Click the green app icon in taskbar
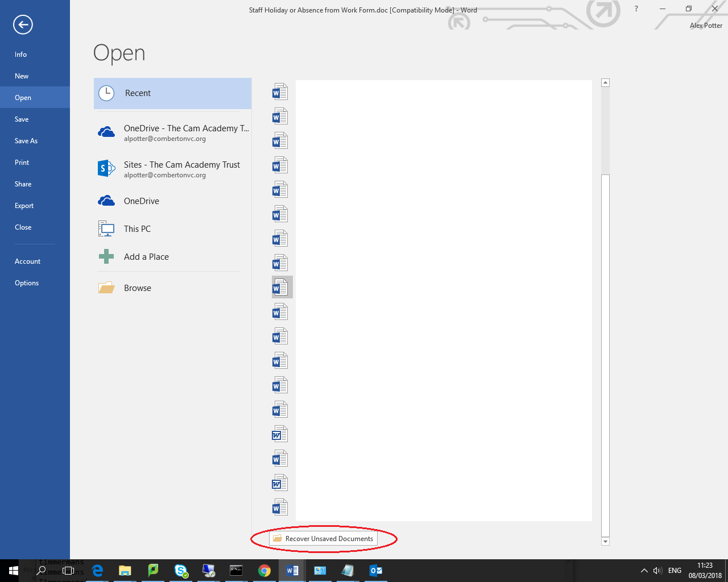This screenshot has width=728, height=582. tap(153, 571)
